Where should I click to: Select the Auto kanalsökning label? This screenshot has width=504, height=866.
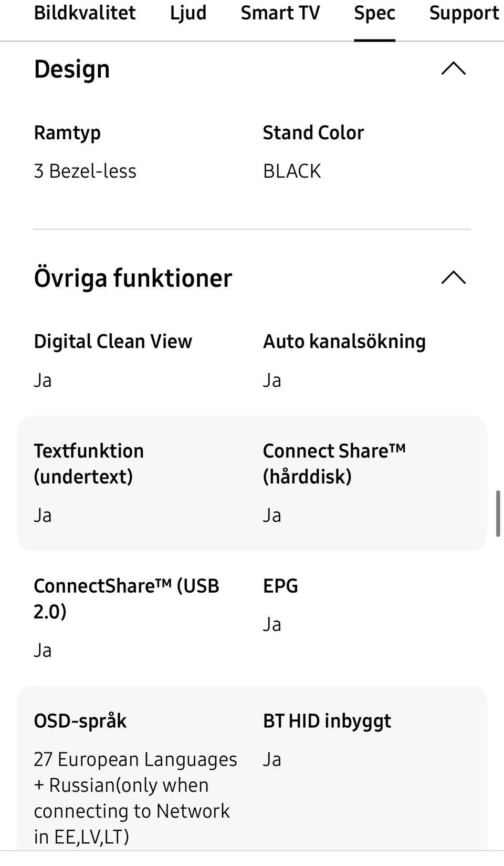coord(344,342)
